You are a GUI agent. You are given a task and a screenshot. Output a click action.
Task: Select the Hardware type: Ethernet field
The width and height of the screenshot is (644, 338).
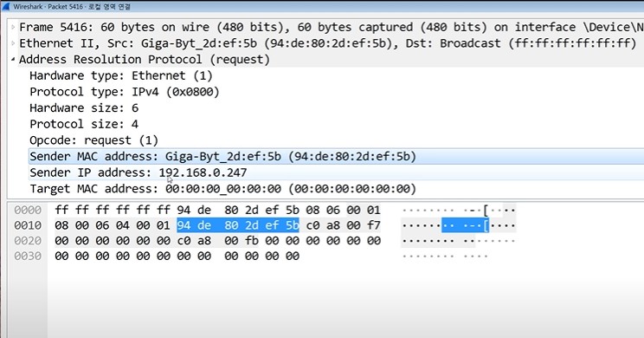click(121, 75)
